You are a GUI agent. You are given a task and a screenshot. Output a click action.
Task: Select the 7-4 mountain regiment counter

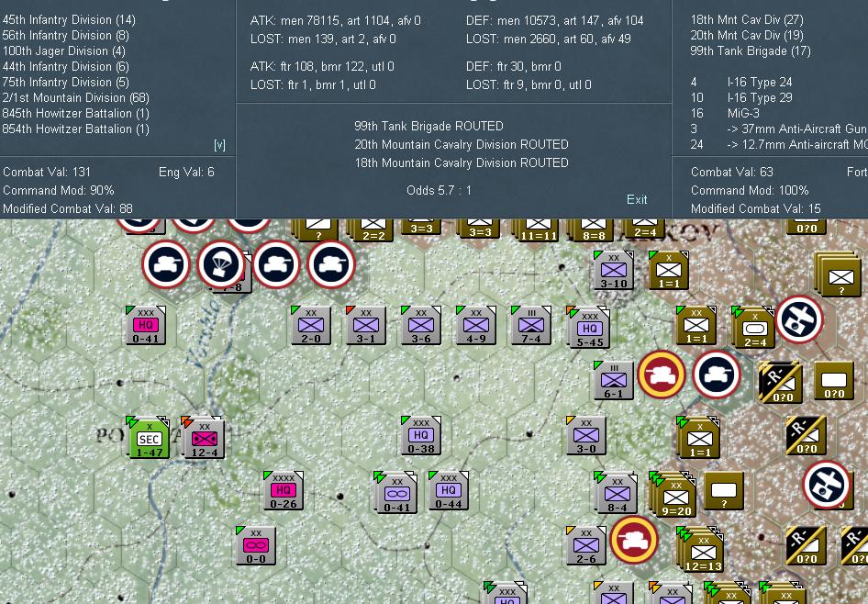(x=531, y=325)
